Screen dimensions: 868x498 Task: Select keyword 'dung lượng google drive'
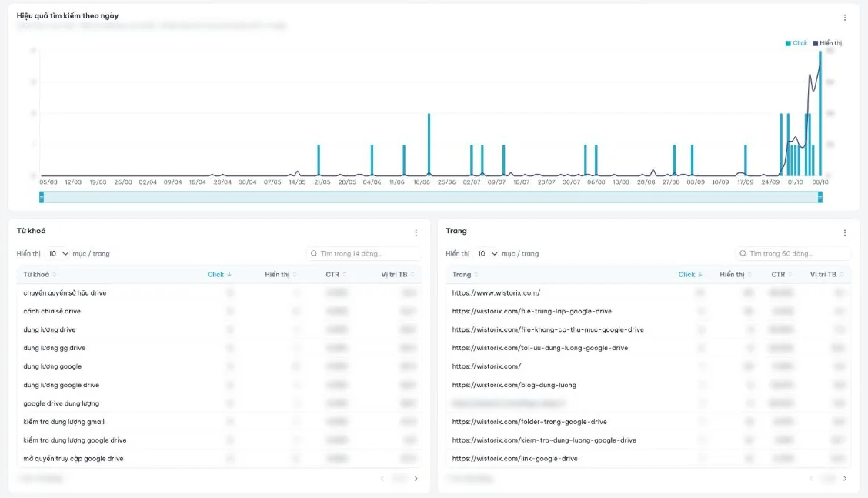click(x=62, y=384)
